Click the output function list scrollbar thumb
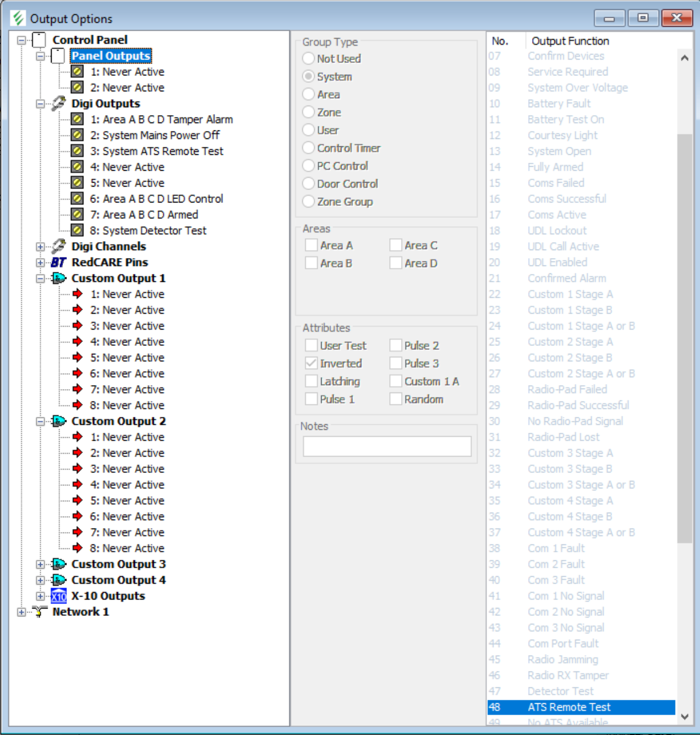The height and width of the screenshot is (735, 700). click(x=685, y=337)
